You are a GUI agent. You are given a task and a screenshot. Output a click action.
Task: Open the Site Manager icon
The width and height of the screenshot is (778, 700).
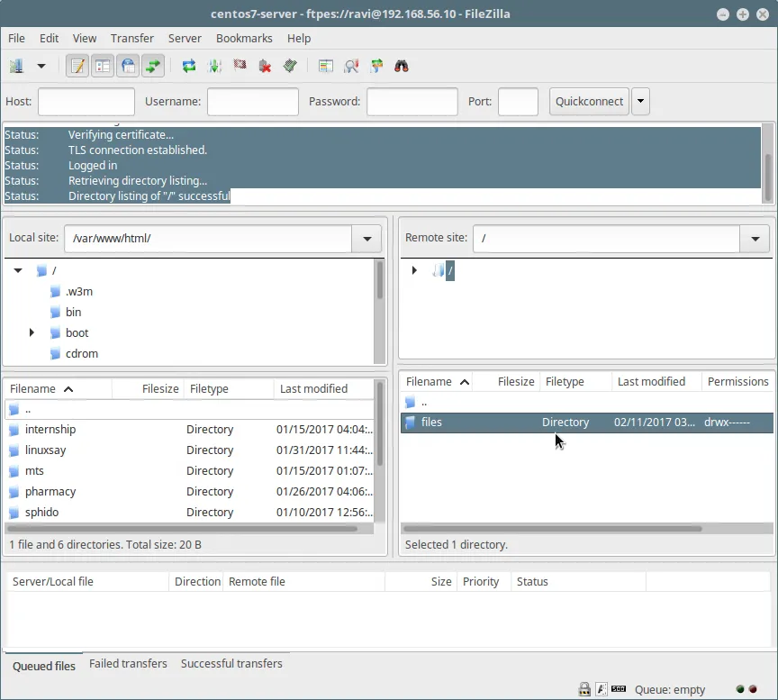click(x=16, y=66)
